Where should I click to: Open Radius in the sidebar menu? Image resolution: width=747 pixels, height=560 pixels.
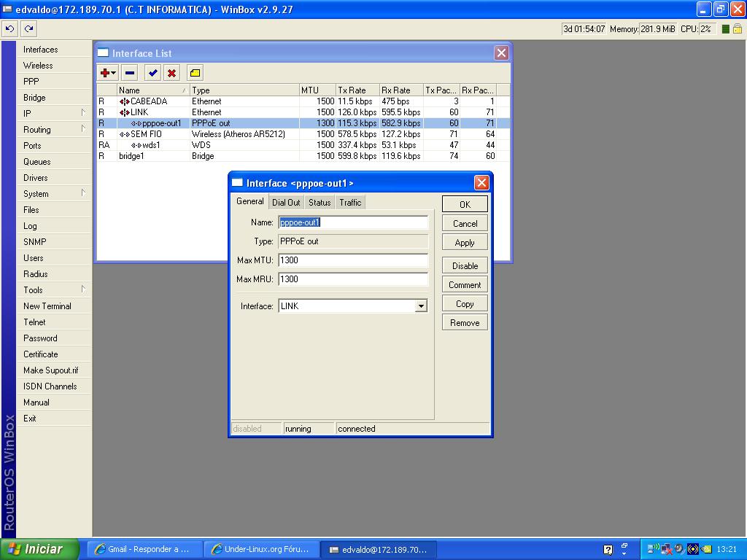pos(54,274)
